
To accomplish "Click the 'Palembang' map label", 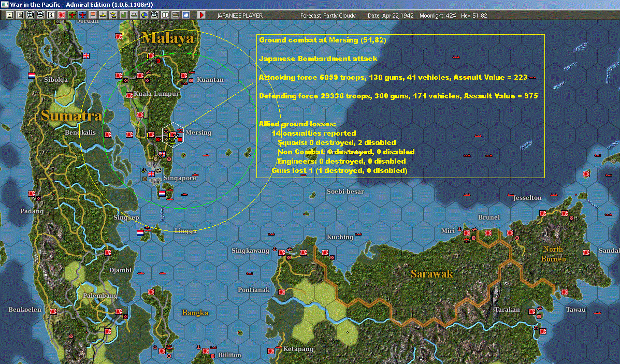I will point(100,295).
